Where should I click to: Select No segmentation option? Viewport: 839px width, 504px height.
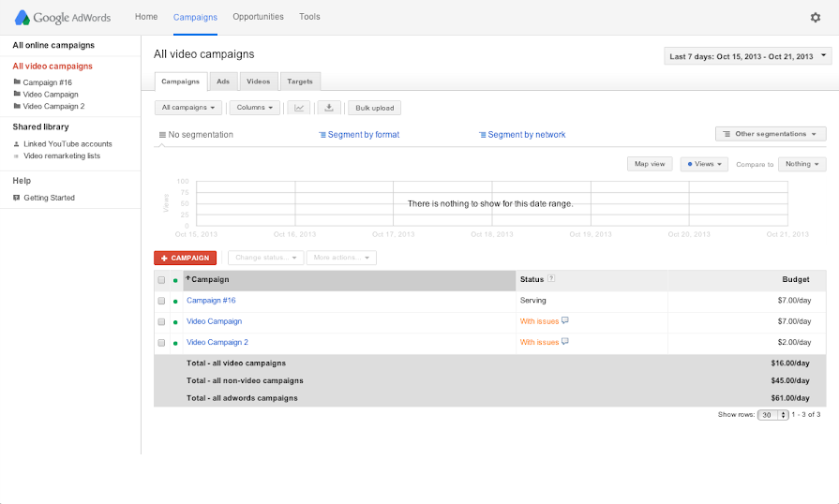pyautogui.click(x=201, y=135)
